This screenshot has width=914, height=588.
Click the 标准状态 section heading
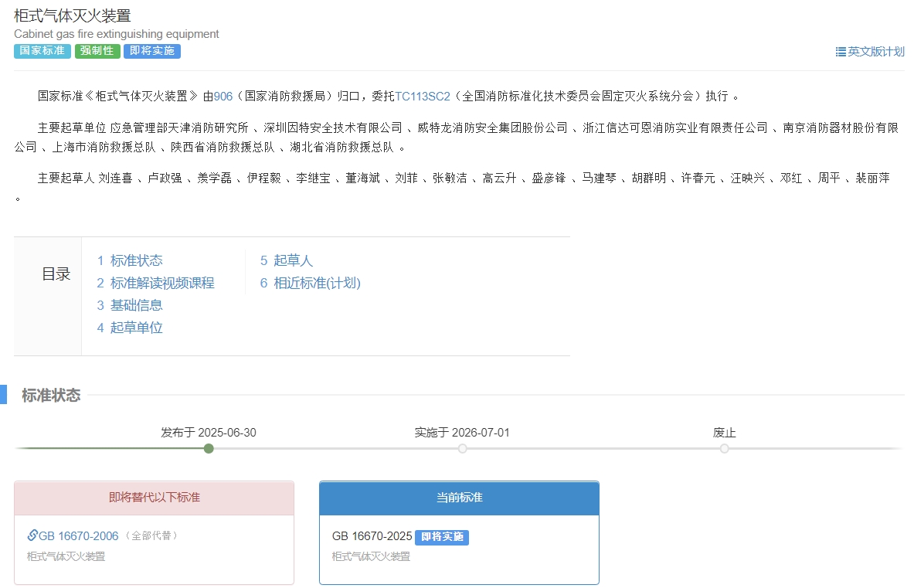51,395
